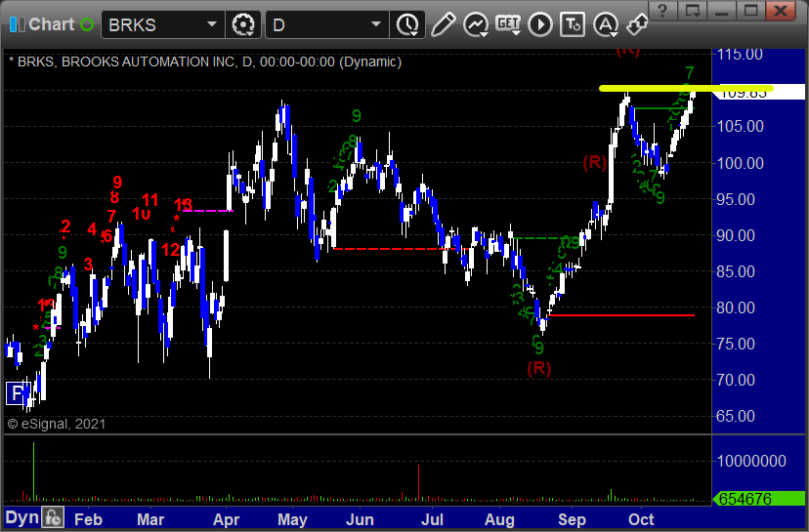Click the tall green February volume bar
Screen dimensions: 809x532
click(33, 471)
